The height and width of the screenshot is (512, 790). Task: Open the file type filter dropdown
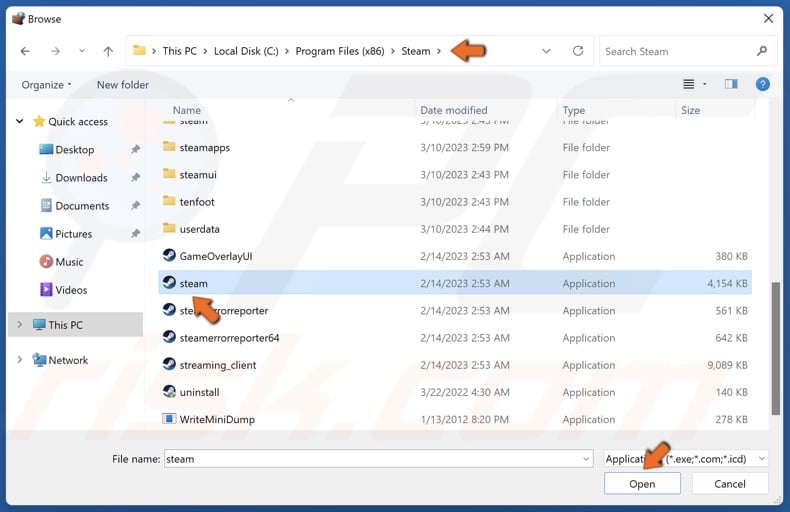686,459
